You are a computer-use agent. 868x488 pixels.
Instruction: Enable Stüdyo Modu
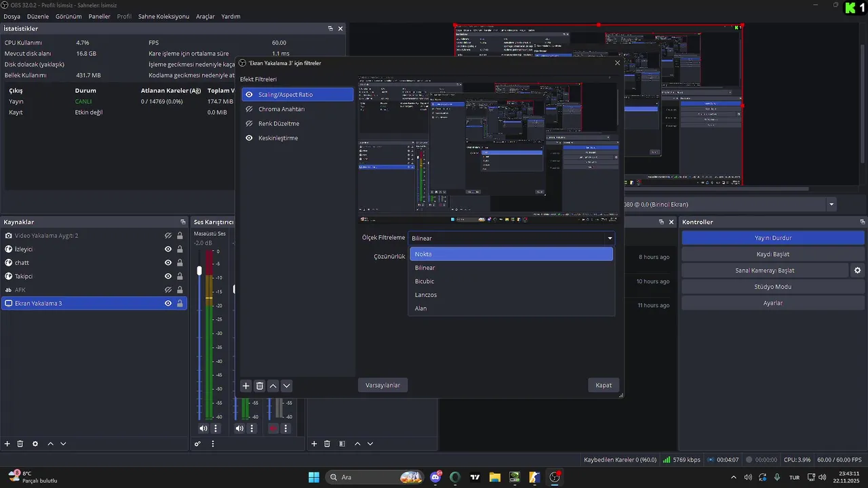coord(773,287)
